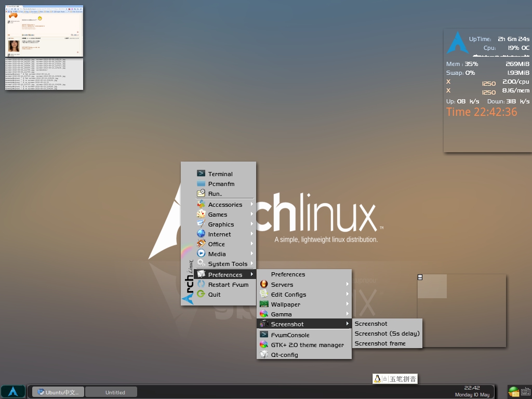Click the Terminal icon in the menu

point(201,174)
